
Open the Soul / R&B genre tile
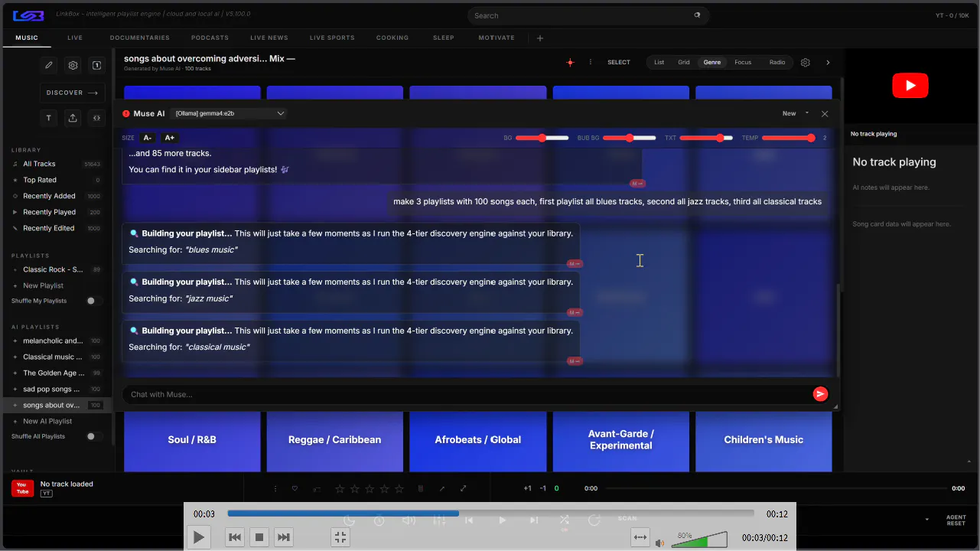click(x=192, y=442)
